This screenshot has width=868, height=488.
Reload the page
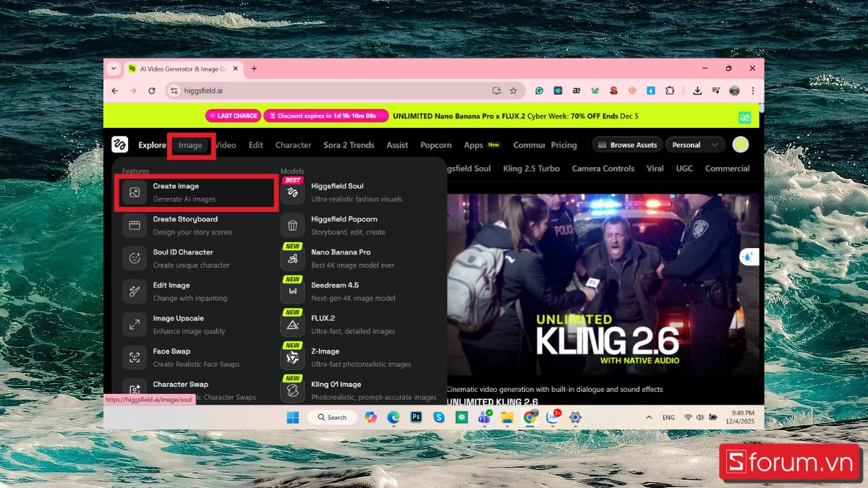(152, 90)
